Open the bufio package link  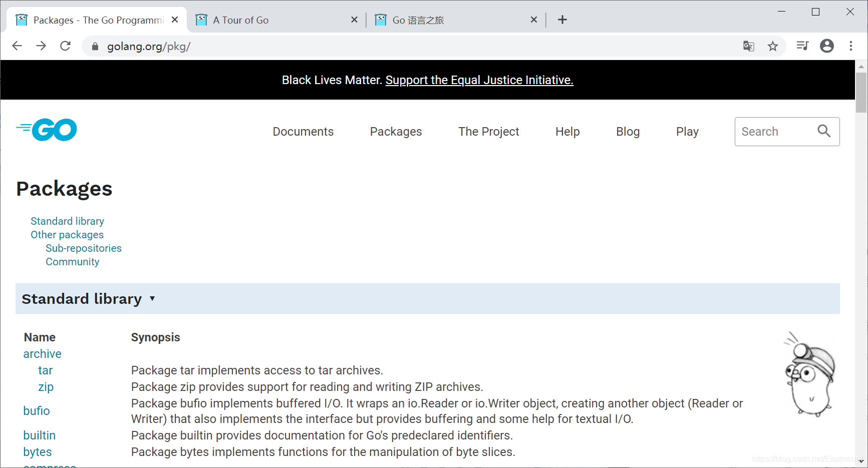pos(37,411)
